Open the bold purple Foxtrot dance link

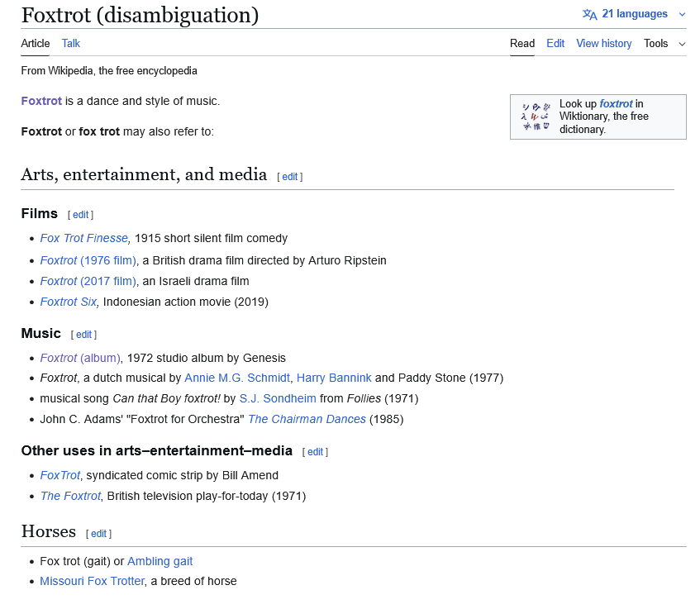[x=41, y=101]
